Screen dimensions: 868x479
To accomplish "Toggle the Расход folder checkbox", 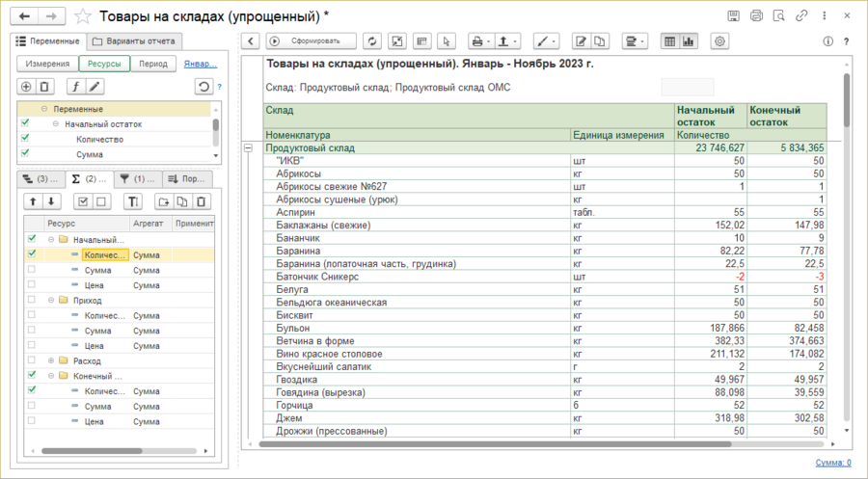I will click(32, 359).
